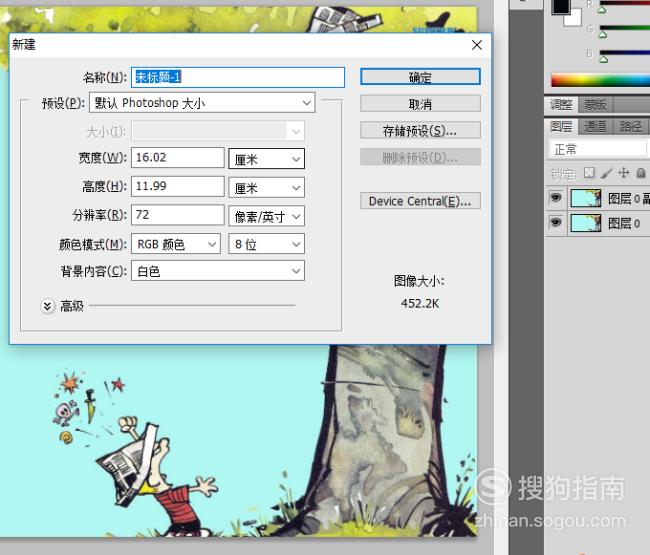Click 存储预设(S)... button
650x555 pixels.
420,130
